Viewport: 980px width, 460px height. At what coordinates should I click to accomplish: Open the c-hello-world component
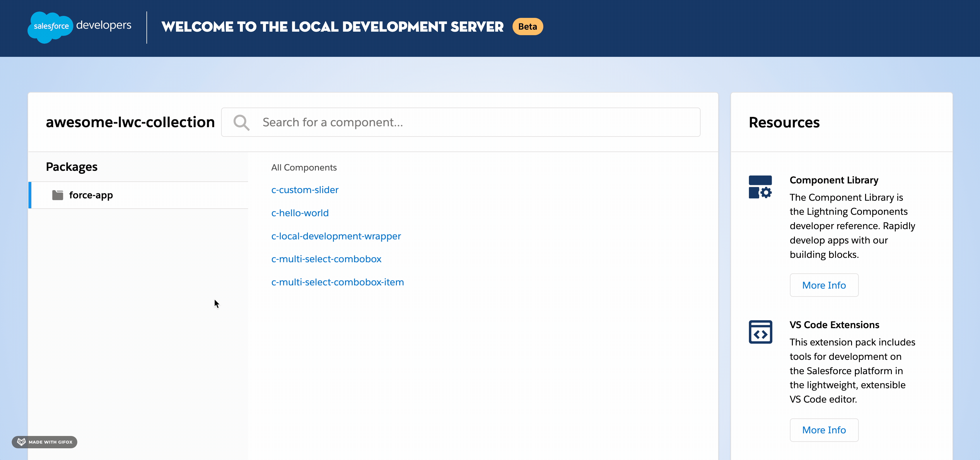300,213
